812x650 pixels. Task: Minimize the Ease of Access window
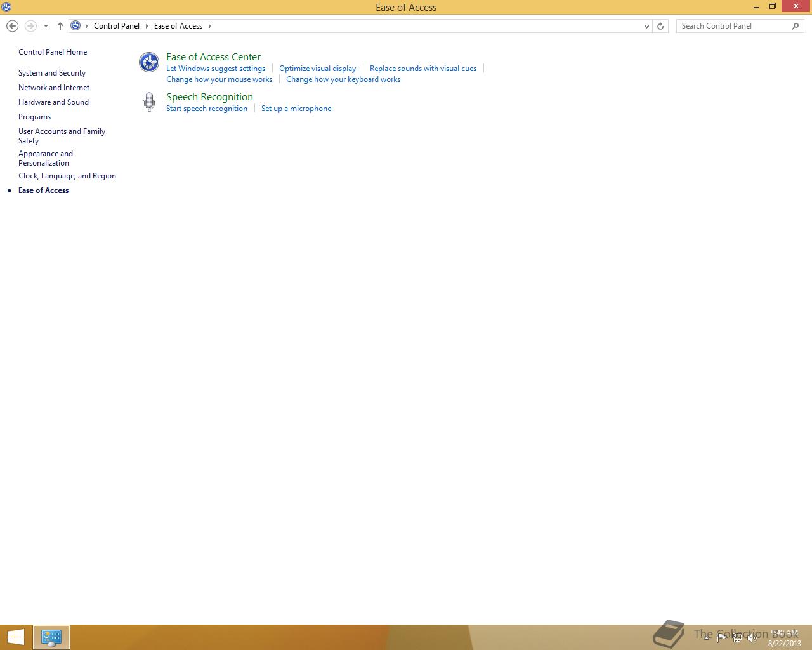pyautogui.click(x=756, y=7)
